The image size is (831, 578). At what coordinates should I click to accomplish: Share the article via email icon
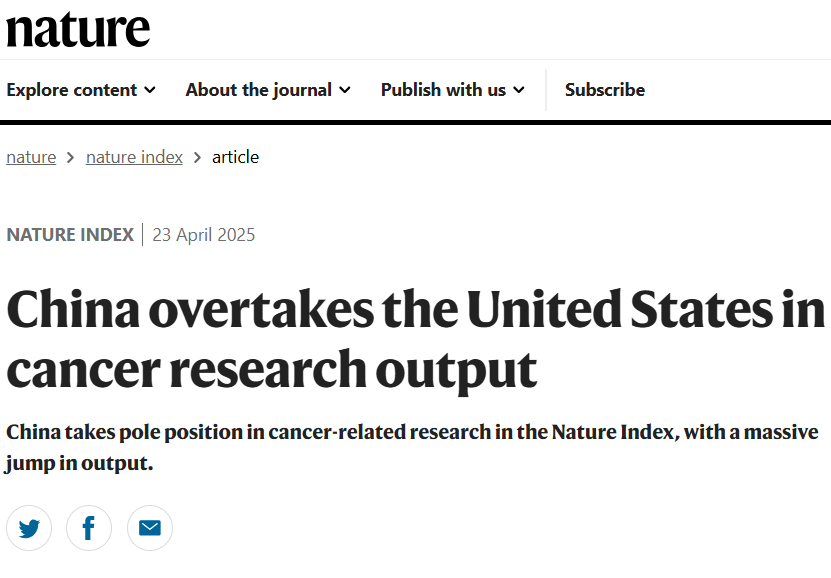point(150,528)
